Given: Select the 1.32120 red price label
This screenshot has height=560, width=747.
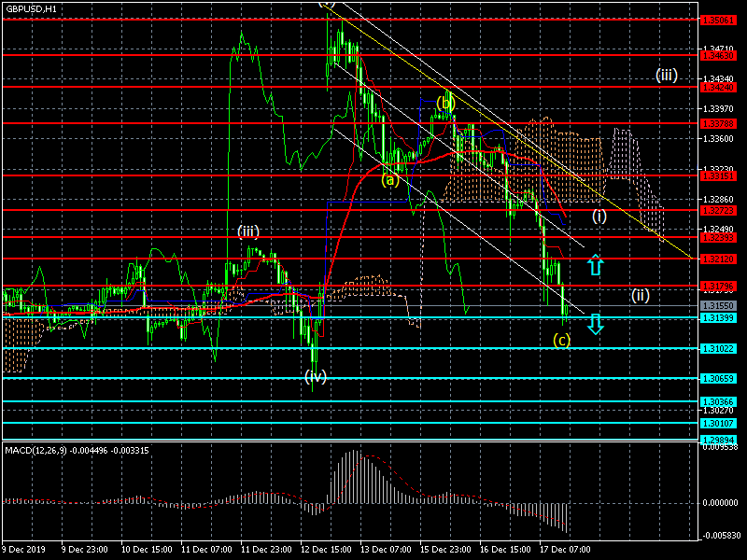Looking at the screenshot, I should click(x=718, y=259).
